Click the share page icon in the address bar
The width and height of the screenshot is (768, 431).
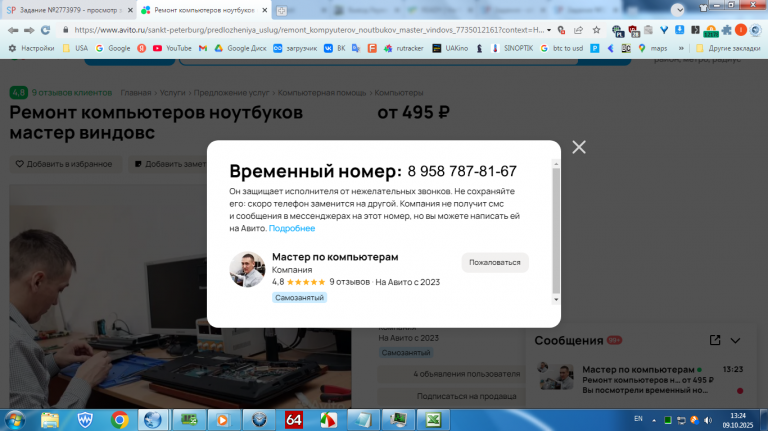point(578,30)
